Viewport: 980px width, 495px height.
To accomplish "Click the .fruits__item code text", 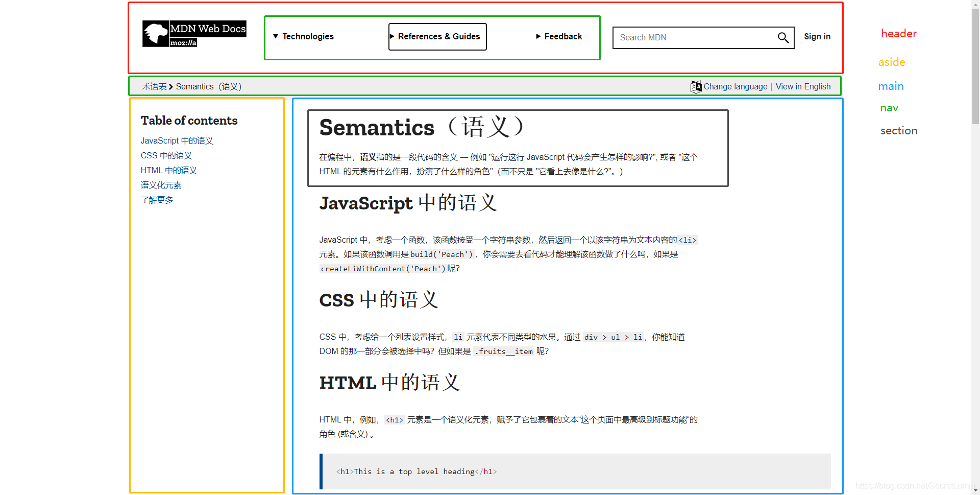I will click(x=504, y=351).
